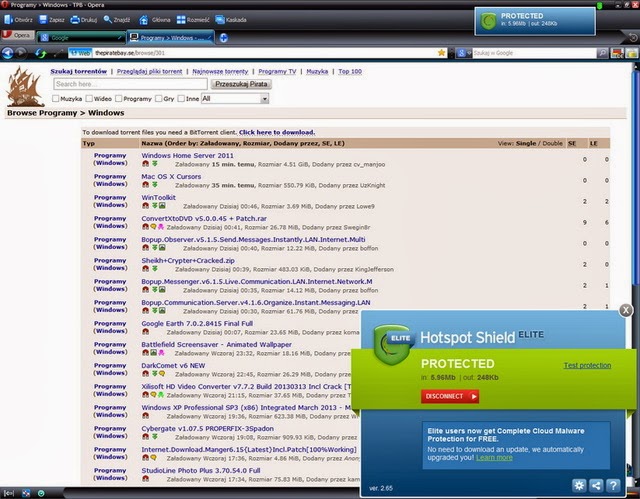Click comment icon for ConvertXtoDVD
The width and height of the screenshot is (640, 499).
(x=153, y=226)
